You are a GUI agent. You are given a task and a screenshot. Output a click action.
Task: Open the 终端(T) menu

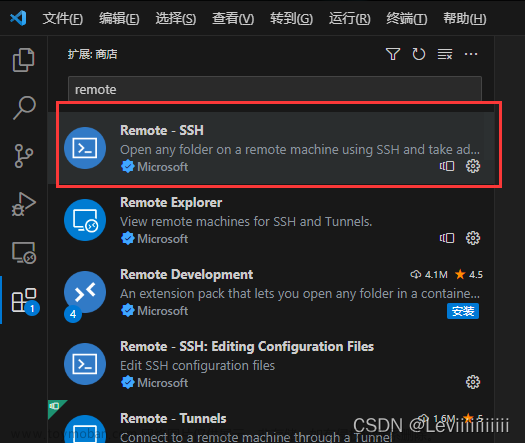pyautogui.click(x=407, y=18)
